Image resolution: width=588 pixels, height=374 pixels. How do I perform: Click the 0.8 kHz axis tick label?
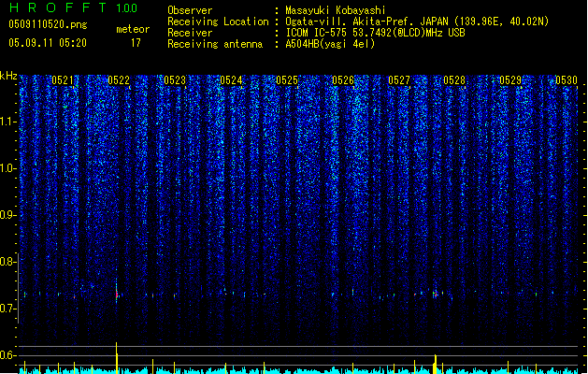7,262
